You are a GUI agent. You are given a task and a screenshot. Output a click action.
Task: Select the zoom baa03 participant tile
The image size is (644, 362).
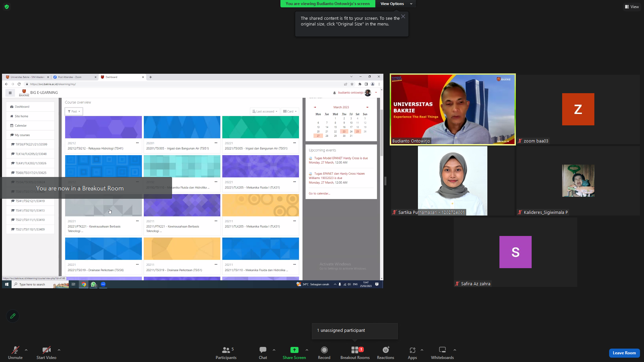(578, 109)
